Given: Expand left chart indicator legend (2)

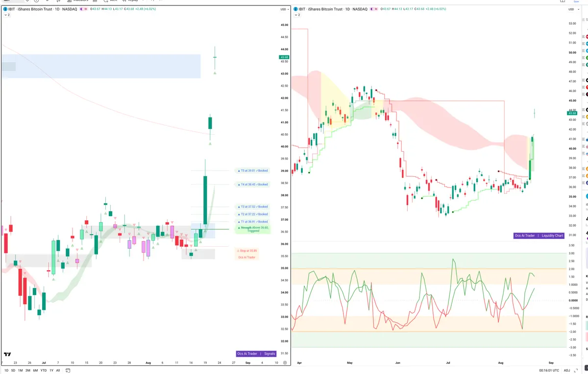Looking at the screenshot, I should point(6,15).
